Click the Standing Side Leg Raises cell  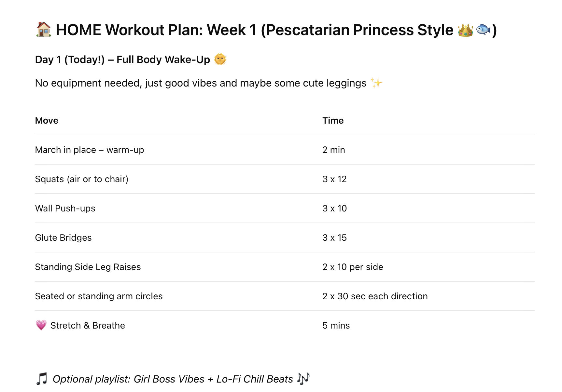88,267
